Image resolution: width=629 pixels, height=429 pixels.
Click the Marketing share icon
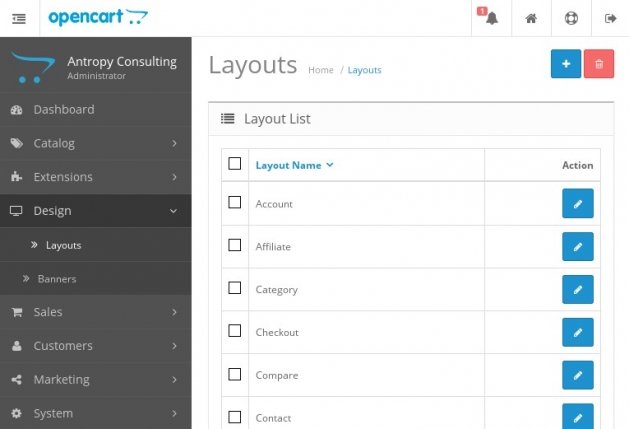tap(16, 380)
